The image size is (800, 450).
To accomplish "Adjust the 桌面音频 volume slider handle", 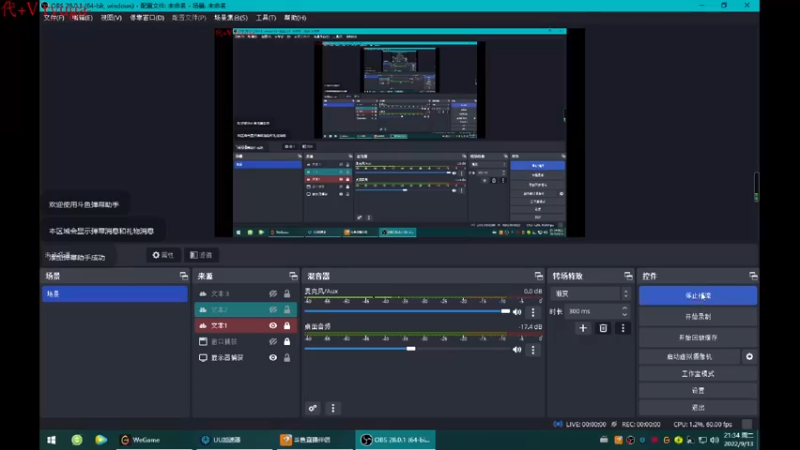I will pyautogui.click(x=411, y=349).
